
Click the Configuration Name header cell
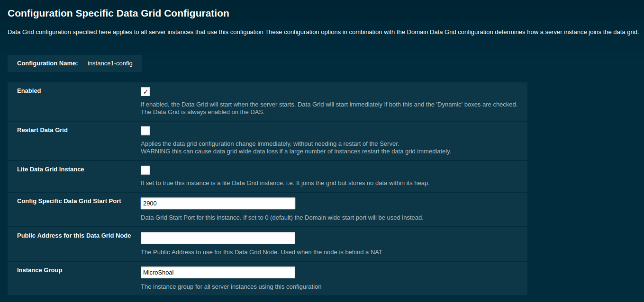click(47, 63)
